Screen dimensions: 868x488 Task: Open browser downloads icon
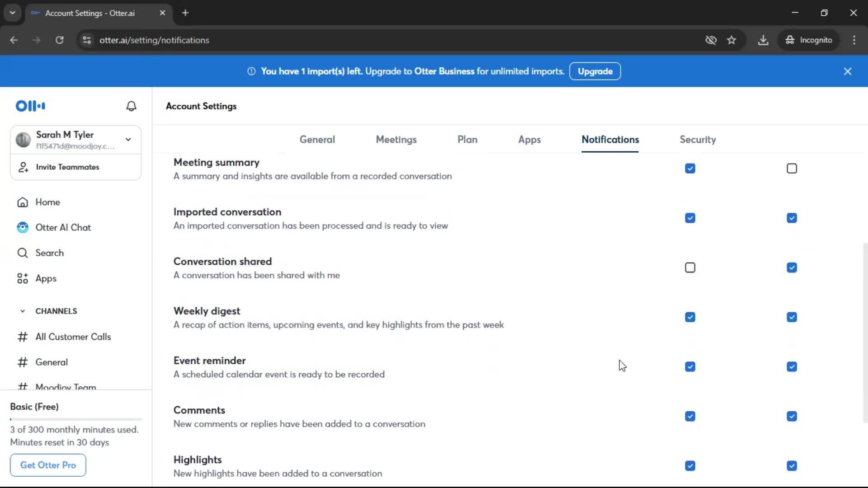(763, 40)
